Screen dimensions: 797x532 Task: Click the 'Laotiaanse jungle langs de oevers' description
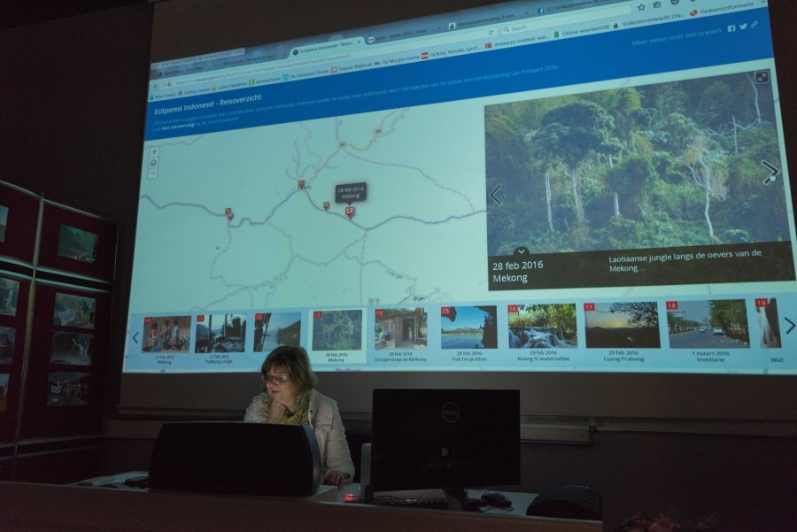click(685, 259)
